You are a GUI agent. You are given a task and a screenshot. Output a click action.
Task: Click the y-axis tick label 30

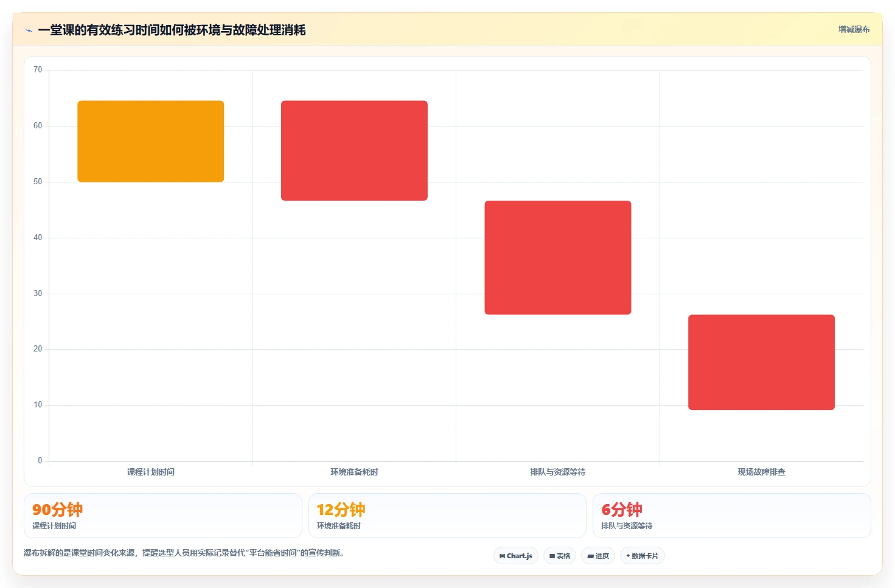38,294
